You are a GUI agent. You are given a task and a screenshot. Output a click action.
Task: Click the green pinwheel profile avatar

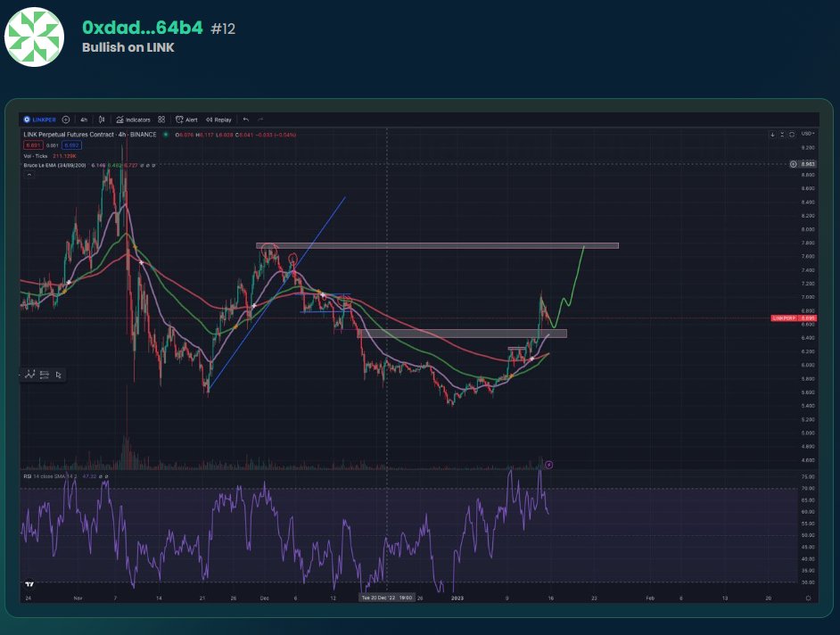pos(34,37)
